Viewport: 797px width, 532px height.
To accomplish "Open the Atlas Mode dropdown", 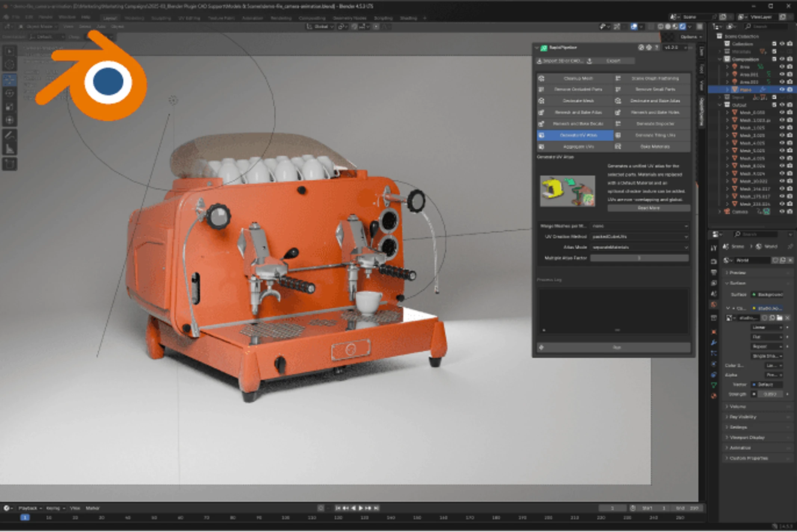I will click(x=639, y=247).
